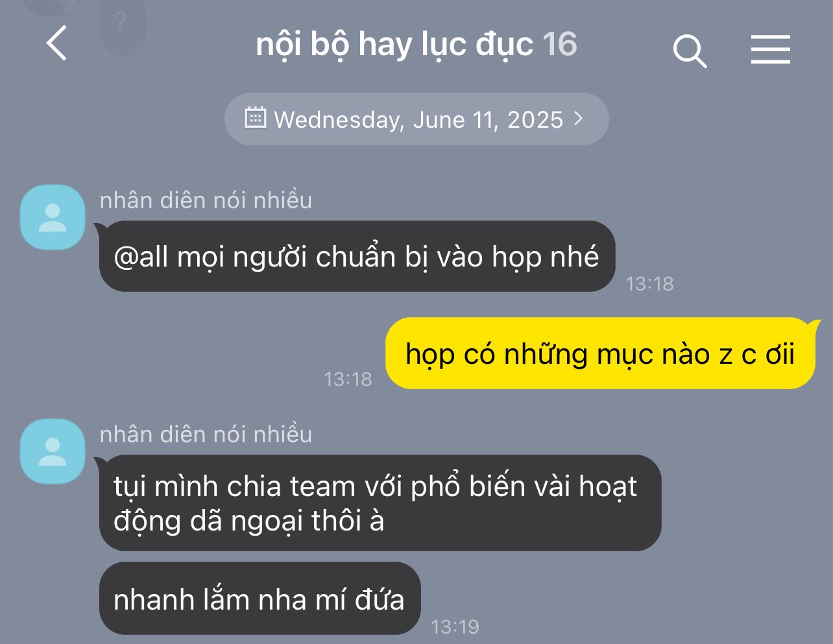Open chat search with magnifier icon
Image resolution: width=833 pixels, height=644 pixels.
[690, 51]
